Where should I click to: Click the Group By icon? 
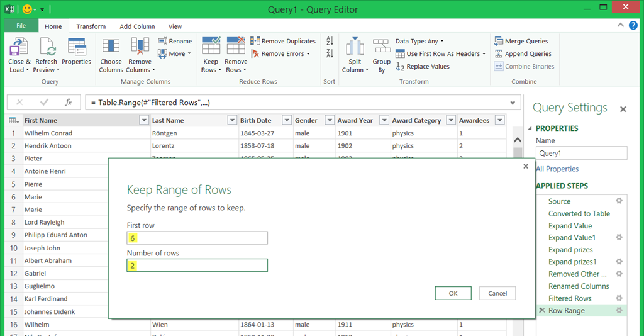[x=382, y=48]
